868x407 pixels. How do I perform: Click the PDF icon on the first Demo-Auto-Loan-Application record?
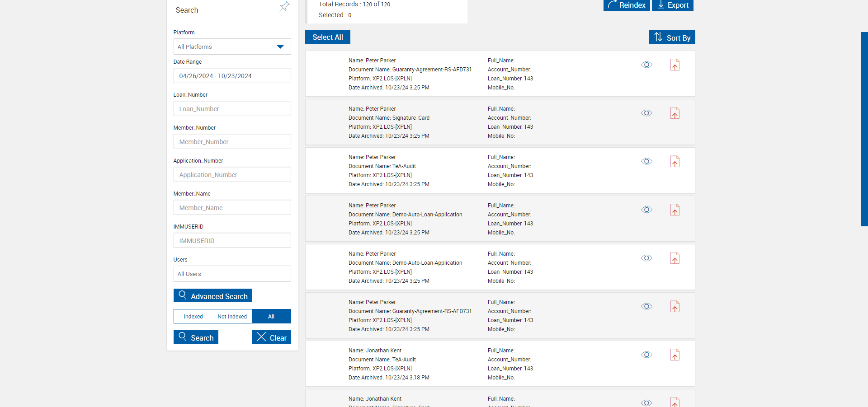675,210
